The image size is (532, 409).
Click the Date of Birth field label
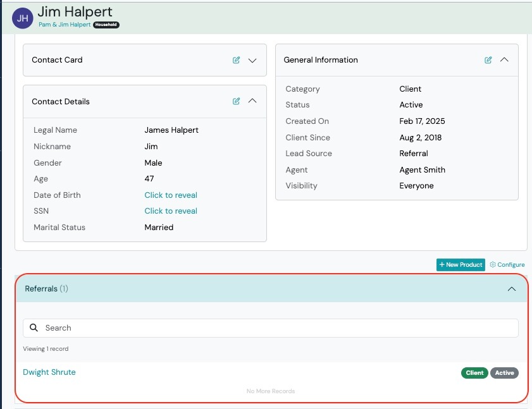pyautogui.click(x=57, y=195)
